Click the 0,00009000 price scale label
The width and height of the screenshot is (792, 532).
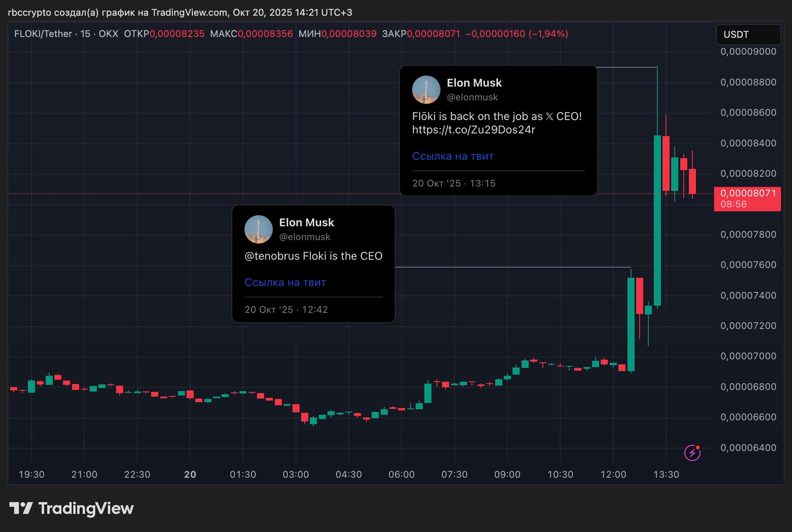click(748, 52)
